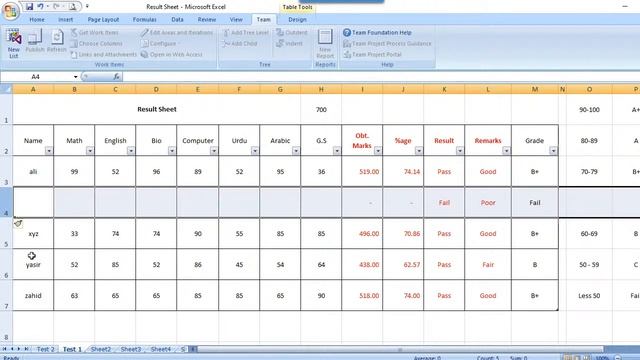Open the Math column filter dropdown
This screenshot has width=640, height=360.
90,151
